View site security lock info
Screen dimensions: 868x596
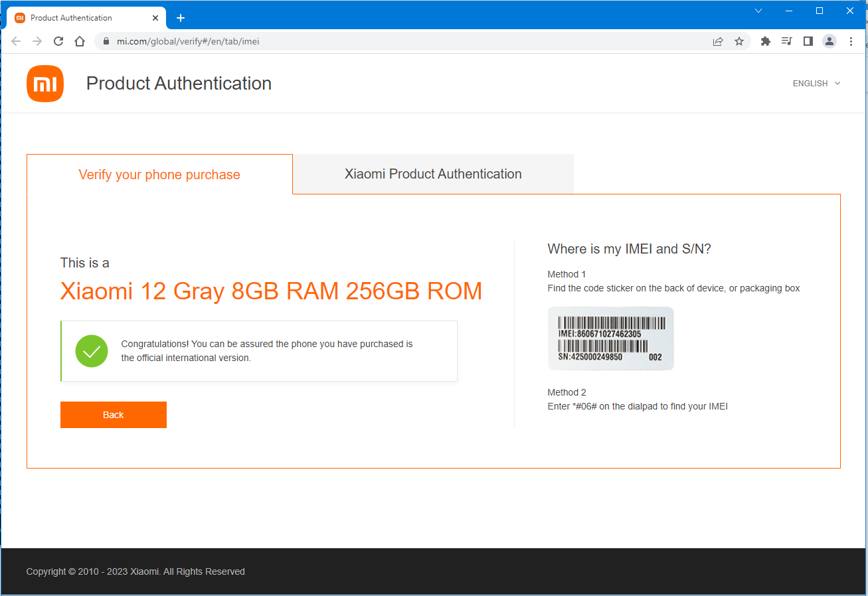pyautogui.click(x=106, y=41)
